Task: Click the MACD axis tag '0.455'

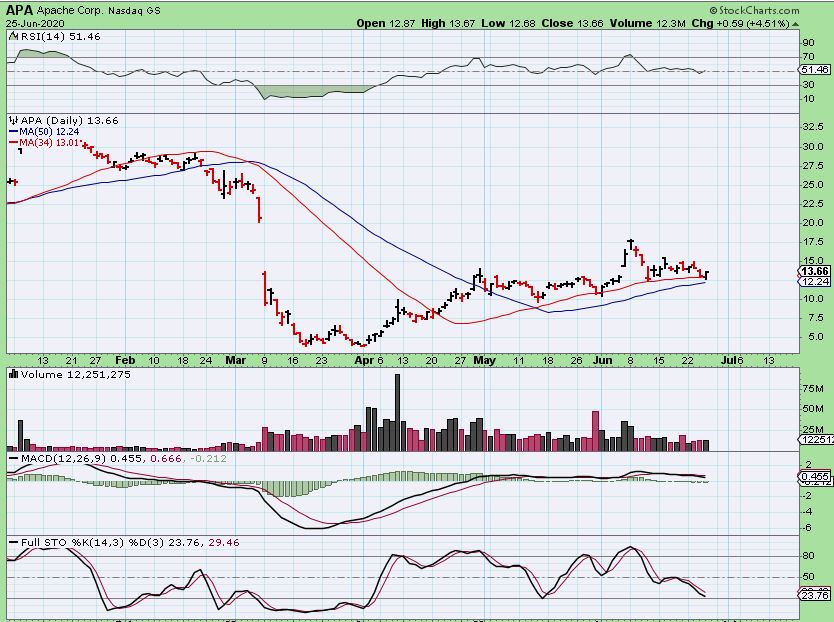Action: click(x=814, y=476)
